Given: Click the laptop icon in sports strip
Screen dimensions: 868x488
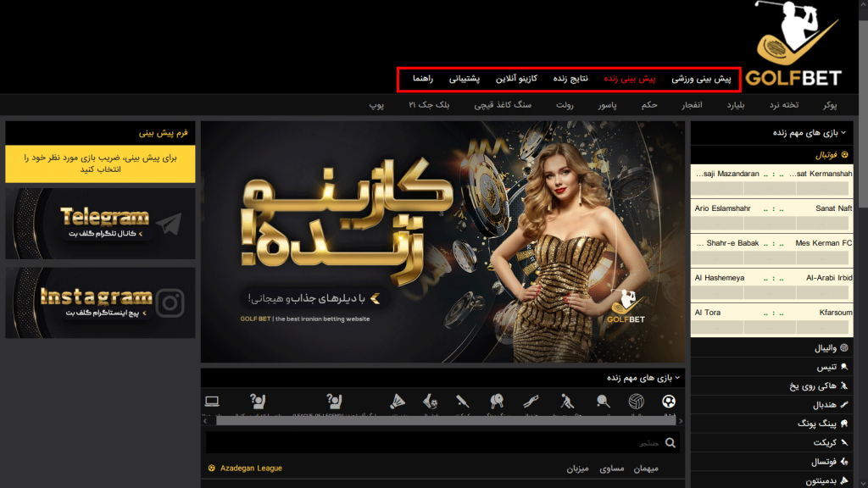Looking at the screenshot, I should [212, 402].
